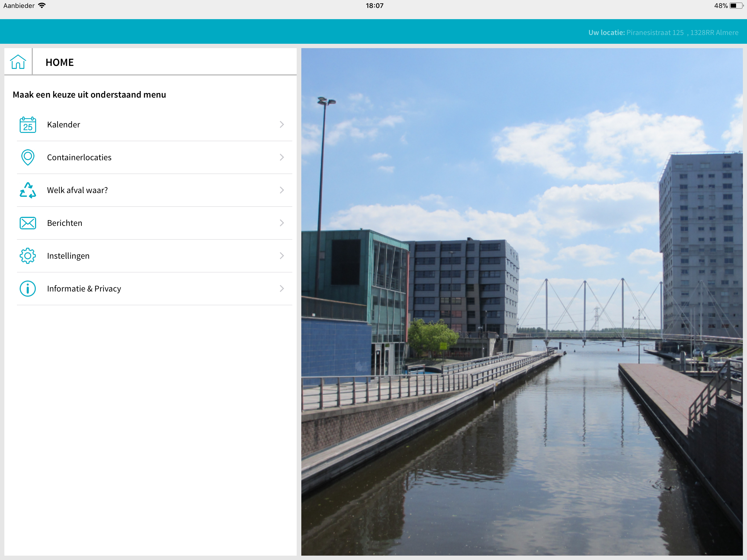Click the Berichten envelope icon
747x560 pixels.
(28, 223)
